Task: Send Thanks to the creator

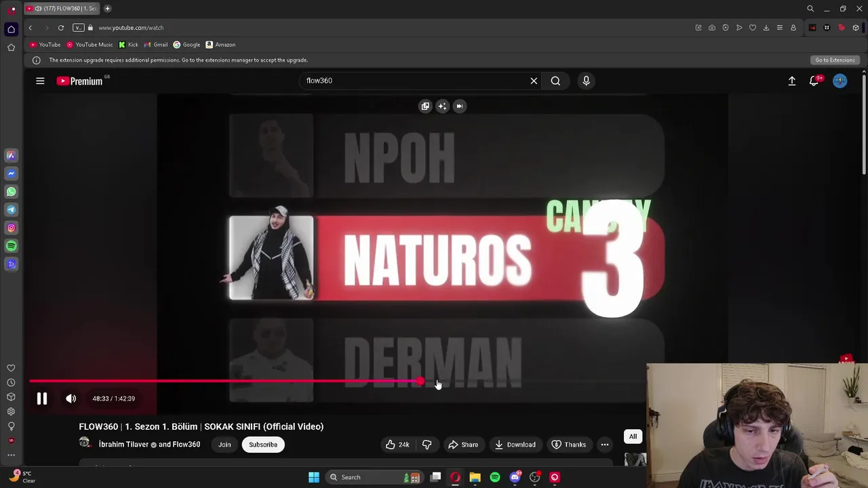Action: point(568,445)
